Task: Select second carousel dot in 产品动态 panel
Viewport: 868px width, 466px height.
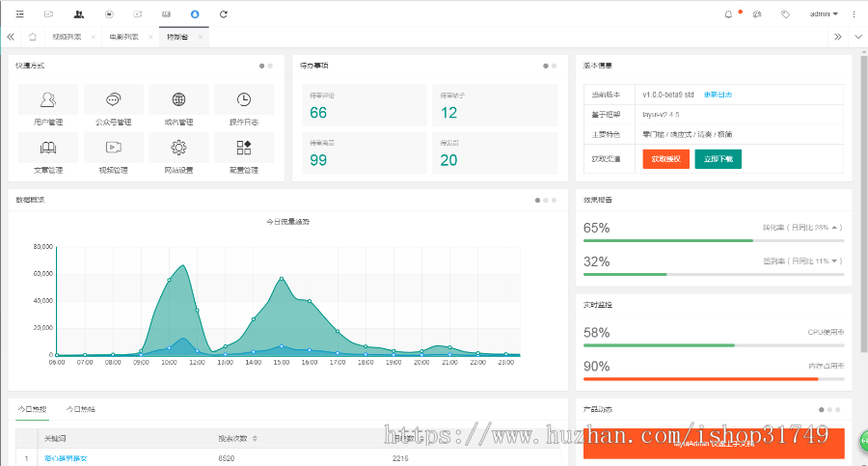Action: [x=829, y=409]
